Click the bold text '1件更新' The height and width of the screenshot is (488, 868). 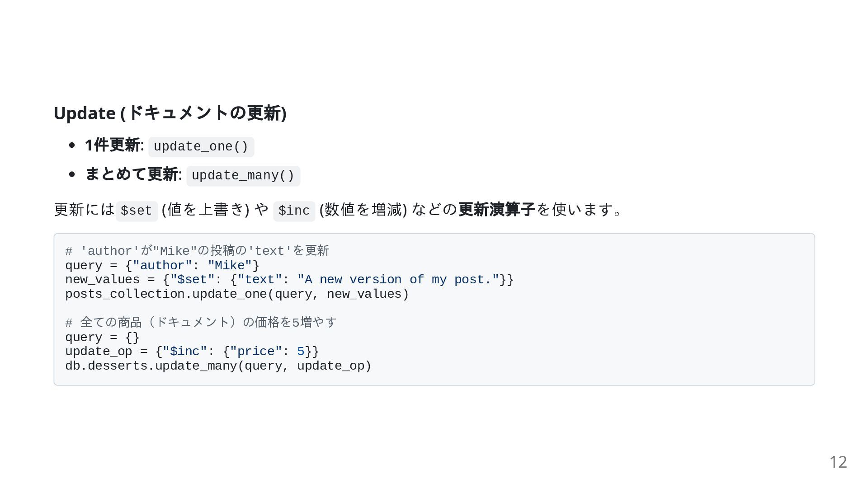113,145
